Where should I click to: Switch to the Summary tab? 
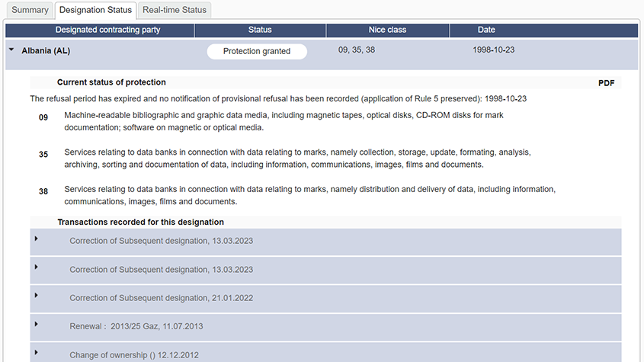pyautogui.click(x=30, y=10)
